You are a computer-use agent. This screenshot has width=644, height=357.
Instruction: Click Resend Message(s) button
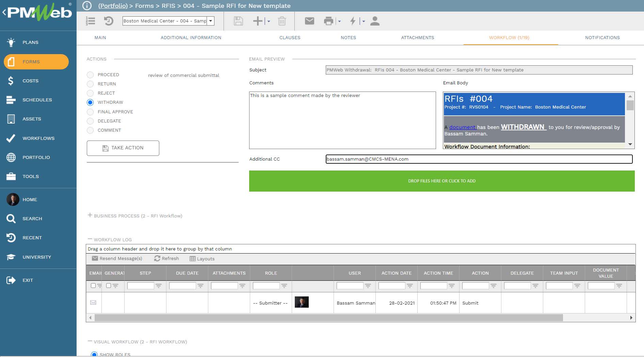[x=117, y=259]
